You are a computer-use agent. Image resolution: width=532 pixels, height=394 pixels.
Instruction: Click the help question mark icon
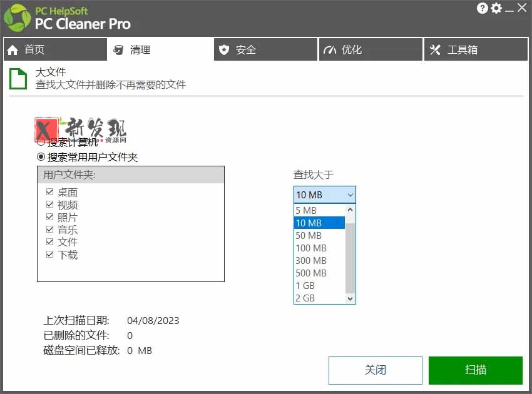(482, 8)
